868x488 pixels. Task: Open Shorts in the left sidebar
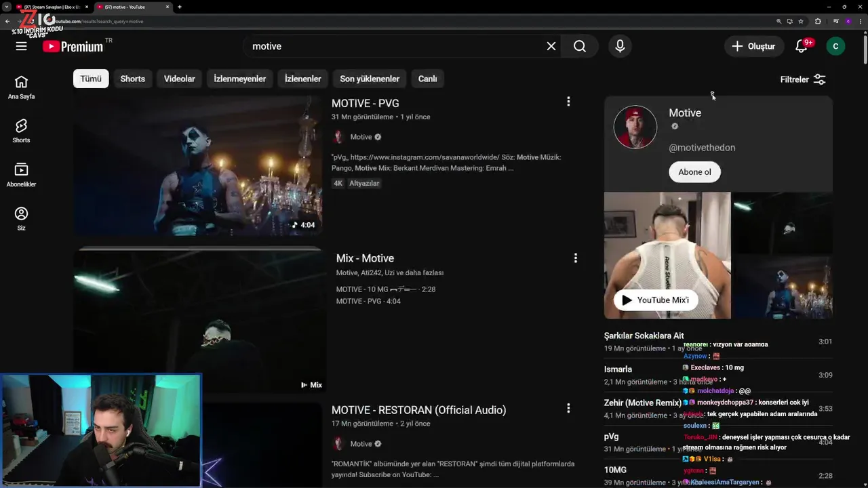click(21, 131)
